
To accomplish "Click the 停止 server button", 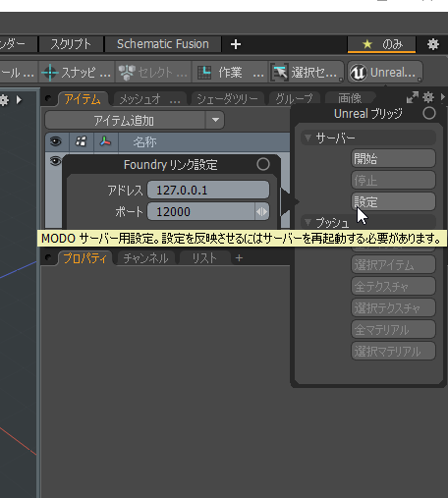I will point(393,180).
